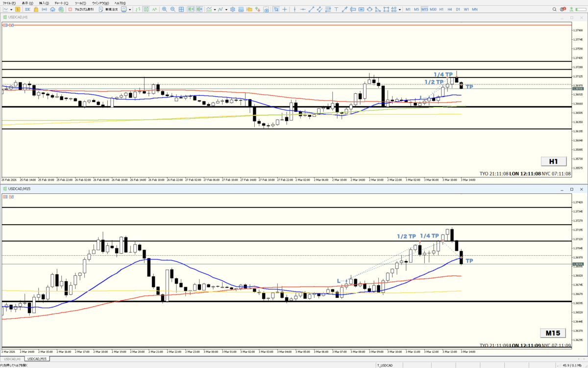Viewport: 588px width, 368px height.
Task: Open the 表示(V) menu
Action: [x=27, y=3]
